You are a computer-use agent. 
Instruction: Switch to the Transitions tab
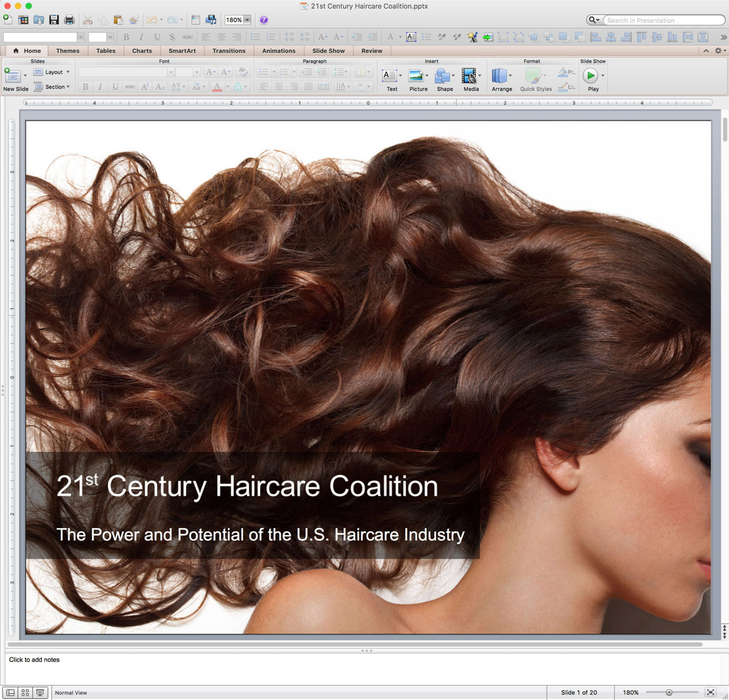[x=229, y=51]
